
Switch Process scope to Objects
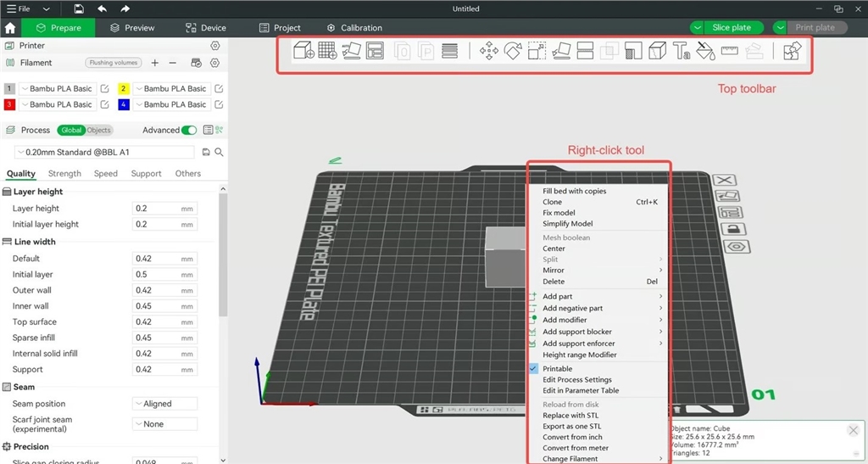coord(98,130)
